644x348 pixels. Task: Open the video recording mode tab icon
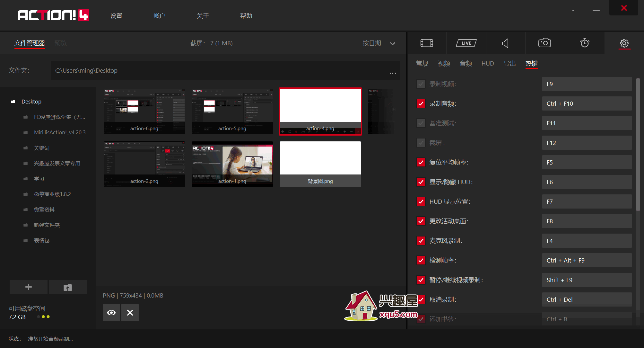(x=427, y=43)
